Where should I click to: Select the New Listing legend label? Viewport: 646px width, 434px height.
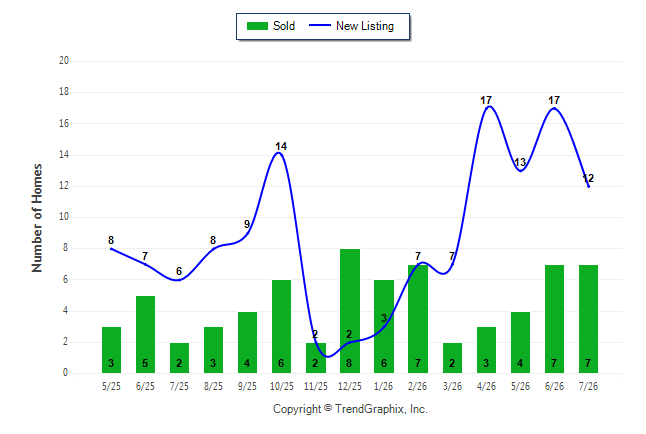click(x=365, y=26)
